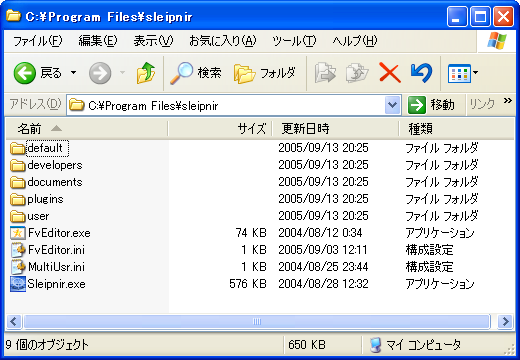The image size is (520, 360).
Task: Sort by the 名前 column header
Action: [87, 128]
